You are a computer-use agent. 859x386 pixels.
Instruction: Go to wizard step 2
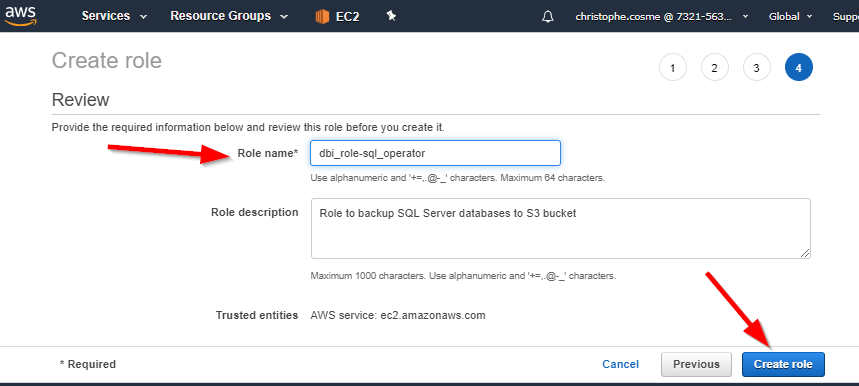point(714,68)
